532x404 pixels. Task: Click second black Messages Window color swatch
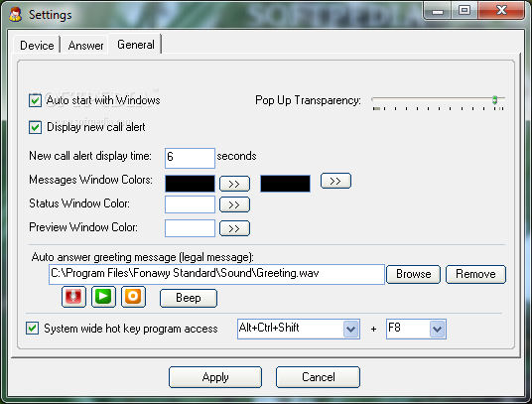(x=285, y=184)
